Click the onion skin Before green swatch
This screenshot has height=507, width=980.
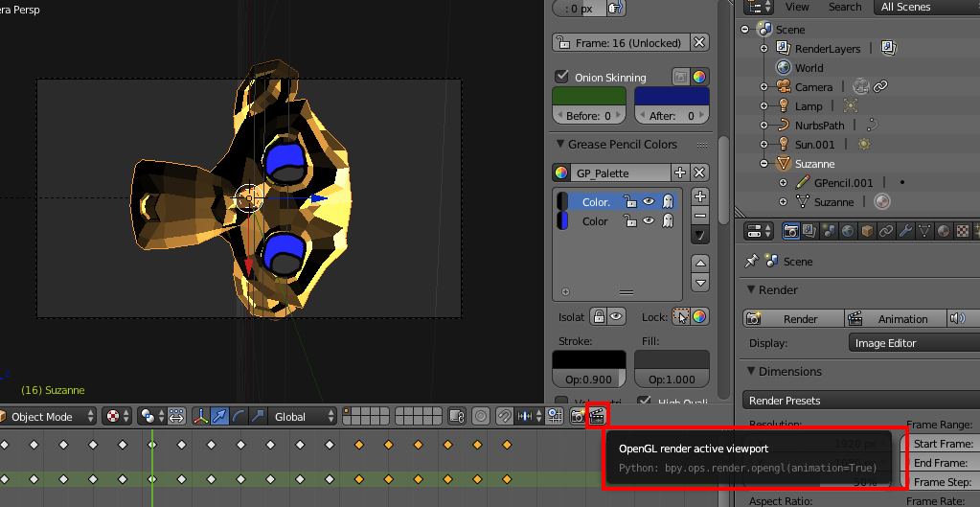(589, 96)
